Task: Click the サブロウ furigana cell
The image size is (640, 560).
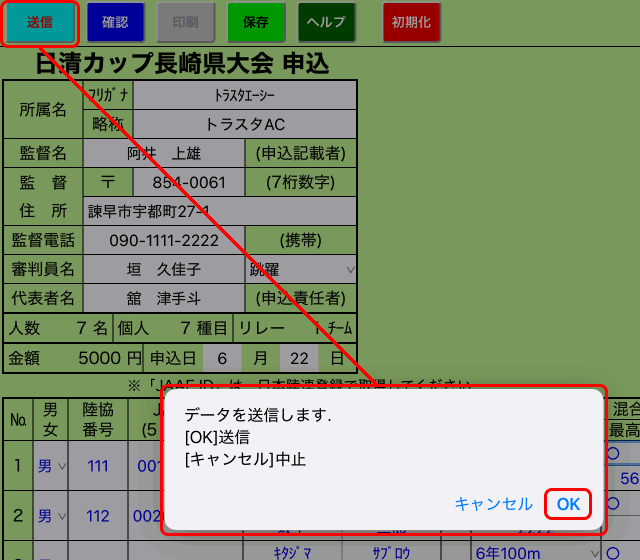Action: 391,553
